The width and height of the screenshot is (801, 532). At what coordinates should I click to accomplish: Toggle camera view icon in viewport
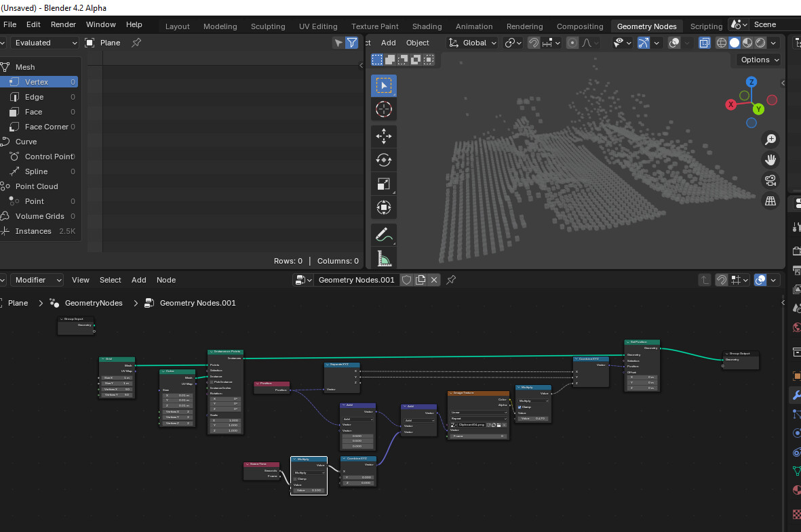click(x=770, y=180)
